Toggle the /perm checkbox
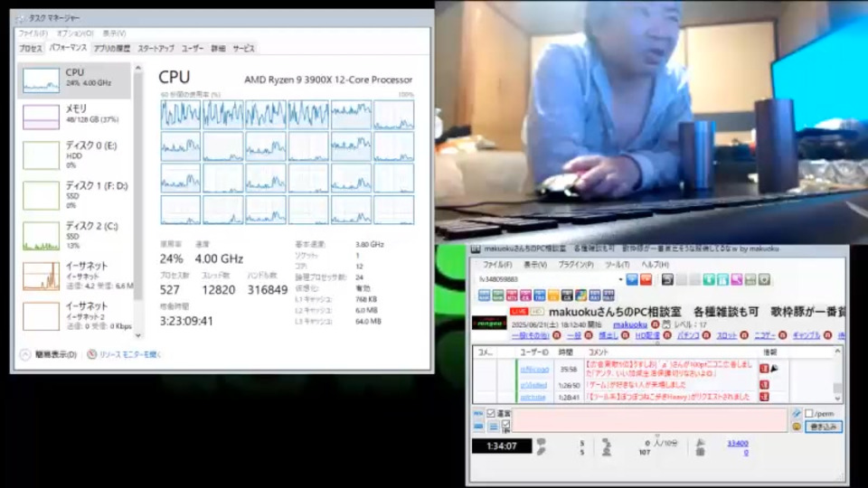 pos(809,413)
